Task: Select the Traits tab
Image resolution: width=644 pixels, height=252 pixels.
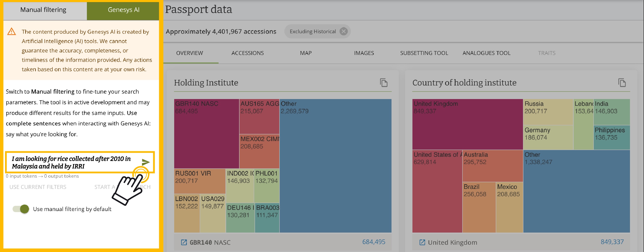Action: 546,53
